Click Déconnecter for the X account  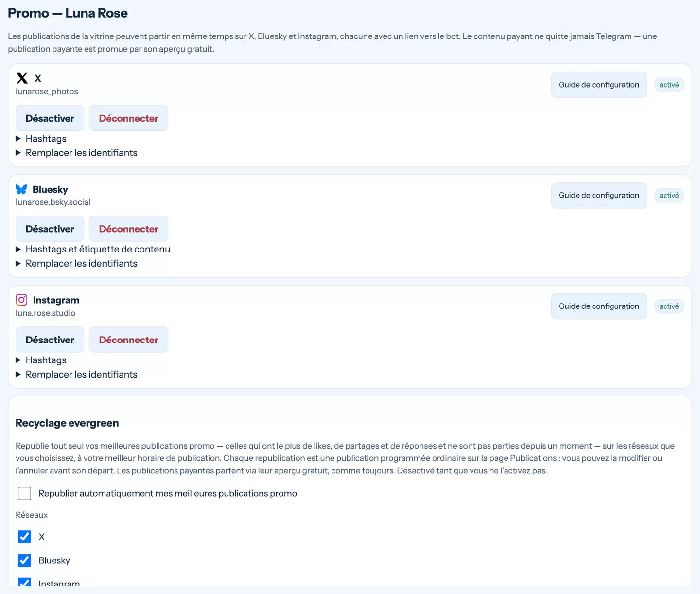(x=129, y=118)
